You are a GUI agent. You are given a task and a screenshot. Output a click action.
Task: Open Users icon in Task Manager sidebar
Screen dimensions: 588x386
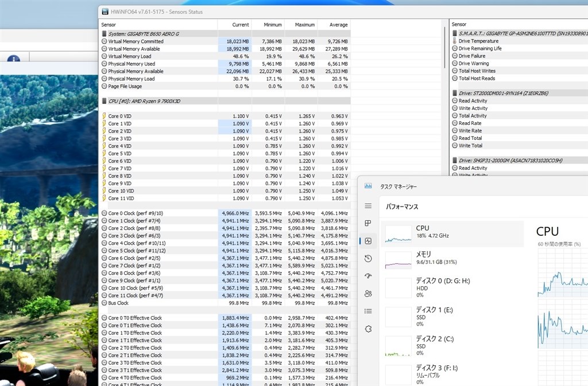[x=368, y=294]
